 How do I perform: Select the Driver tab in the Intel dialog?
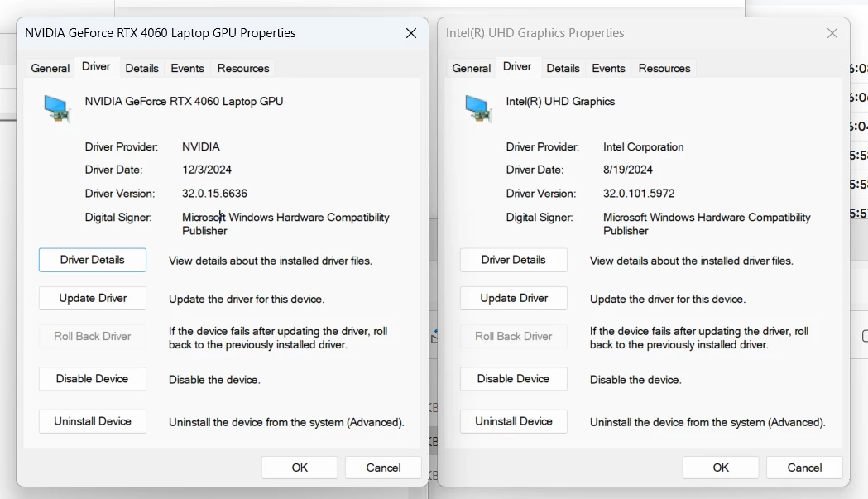(518, 66)
